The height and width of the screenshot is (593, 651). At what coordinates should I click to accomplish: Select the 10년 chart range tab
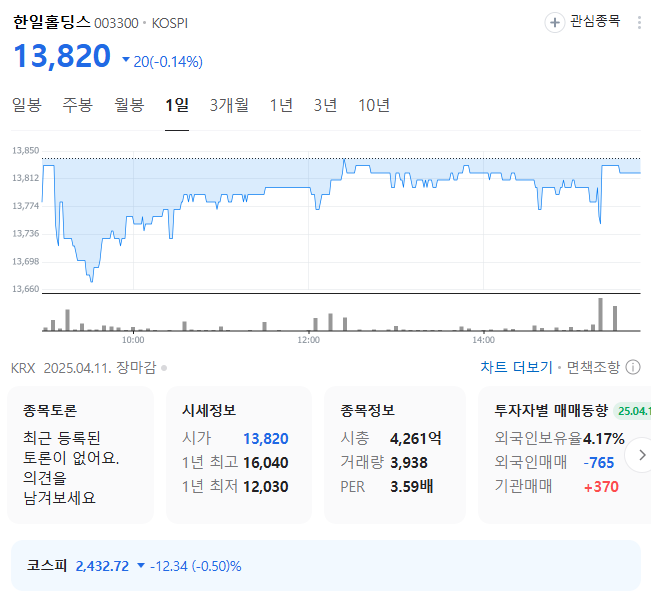coord(374,105)
